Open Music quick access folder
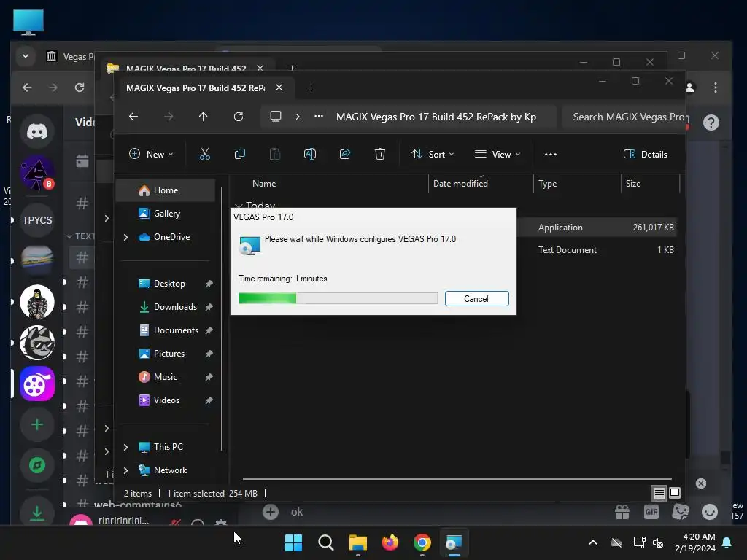 [166, 377]
